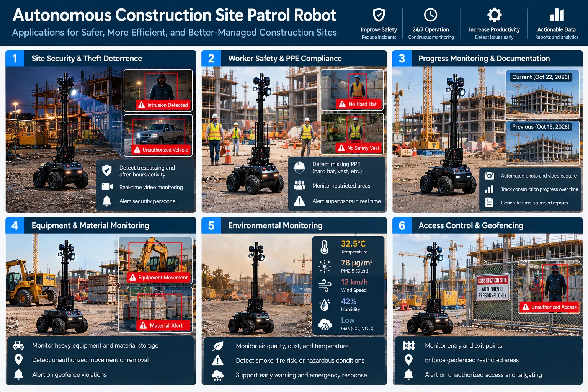Image resolution: width=588 pixels, height=392 pixels.
Task: Click the camera icon for Automated photo and video capture
Action: click(x=489, y=176)
